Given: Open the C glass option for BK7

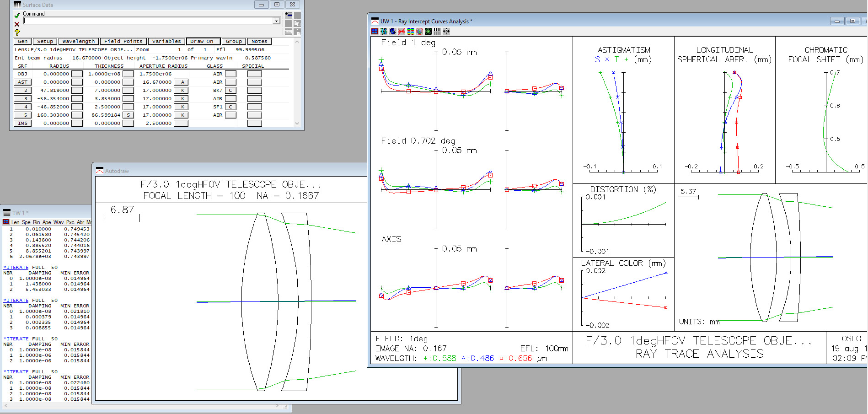Looking at the screenshot, I should [231, 90].
